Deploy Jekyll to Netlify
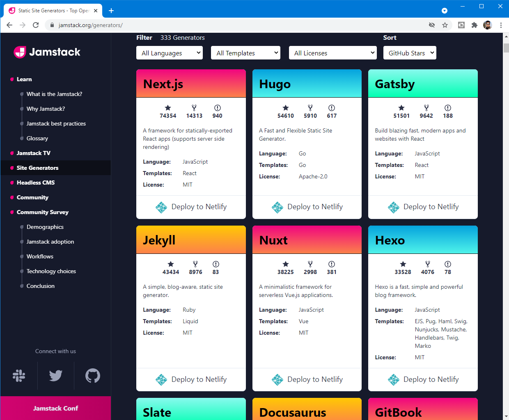The width and height of the screenshot is (509, 420). 191,379
